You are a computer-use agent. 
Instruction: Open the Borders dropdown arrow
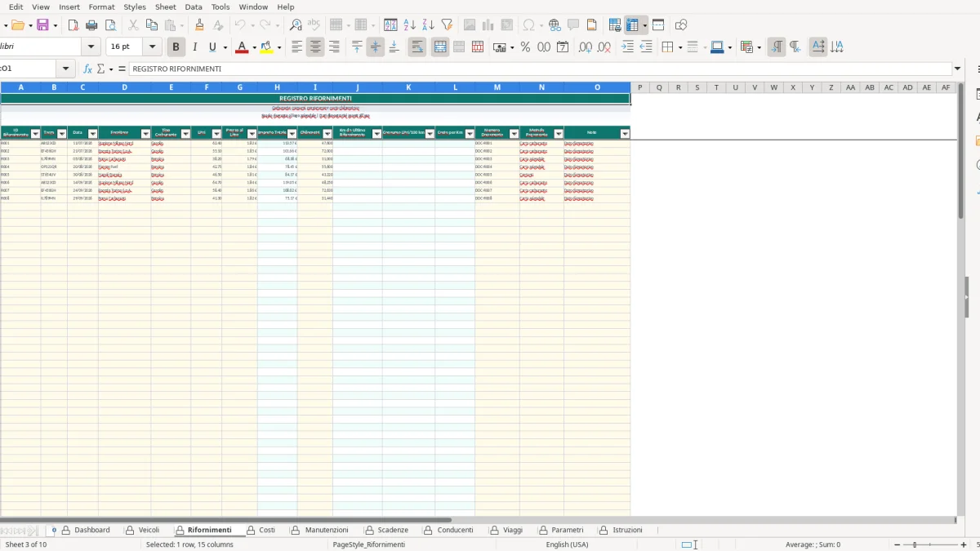[679, 47]
